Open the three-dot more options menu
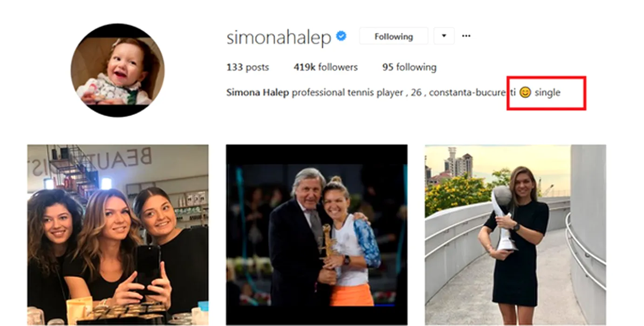This screenshot has width=644, height=326. [x=466, y=36]
